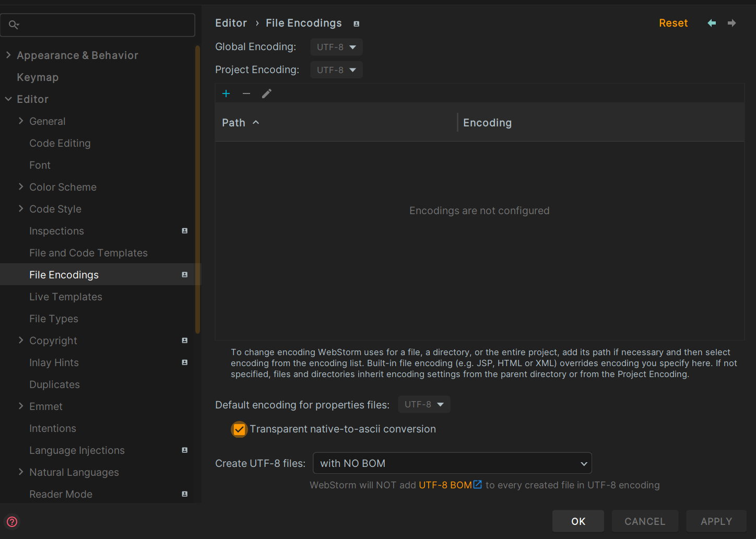Expand the Code Style node
The height and width of the screenshot is (539, 756).
pos(21,208)
